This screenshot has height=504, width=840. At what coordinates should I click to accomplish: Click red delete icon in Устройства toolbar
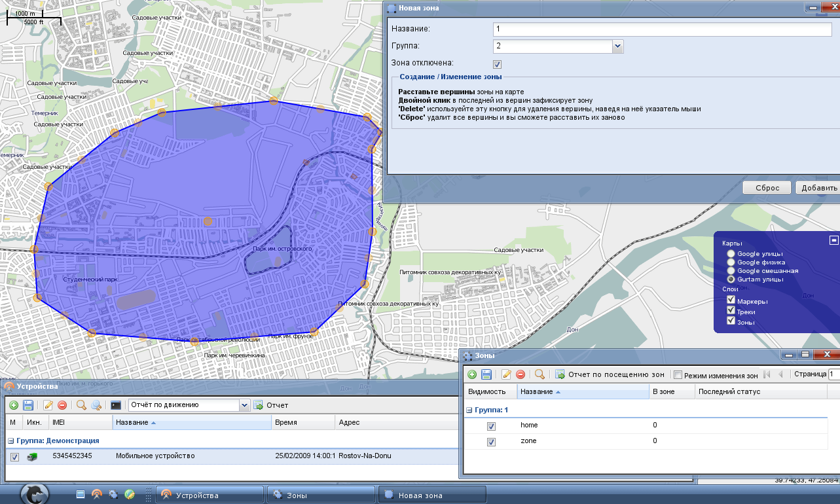(x=62, y=405)
